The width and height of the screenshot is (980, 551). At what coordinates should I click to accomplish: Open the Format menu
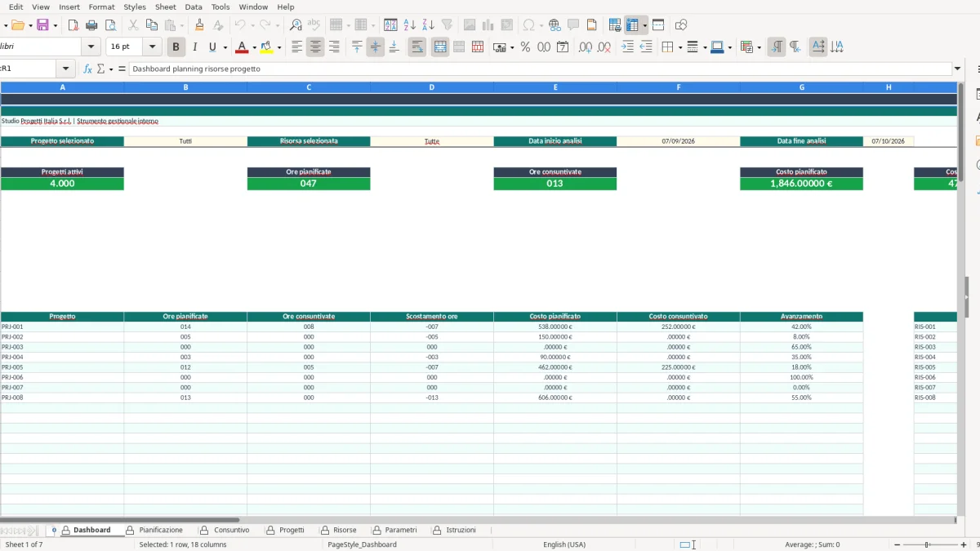click(x=101, y=7)
